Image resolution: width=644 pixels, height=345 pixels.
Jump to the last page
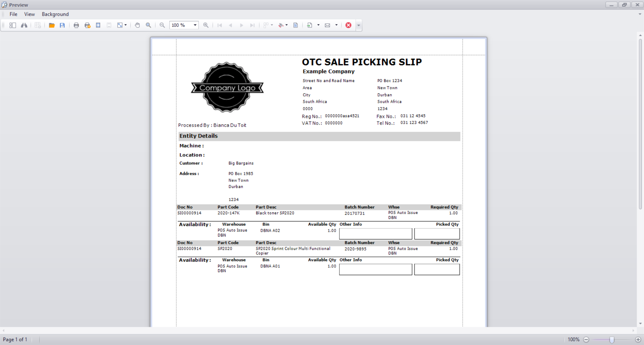click(x=253, y=25)
